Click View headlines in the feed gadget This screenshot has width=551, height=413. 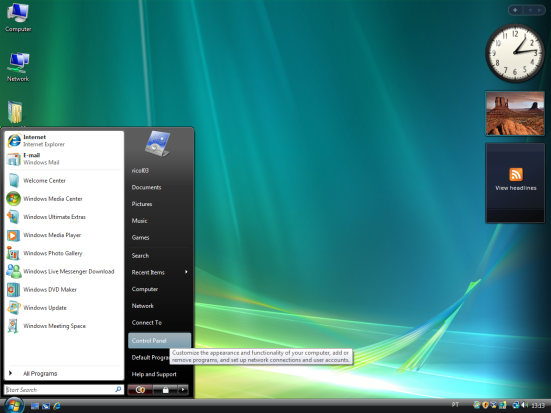[516, 188]
